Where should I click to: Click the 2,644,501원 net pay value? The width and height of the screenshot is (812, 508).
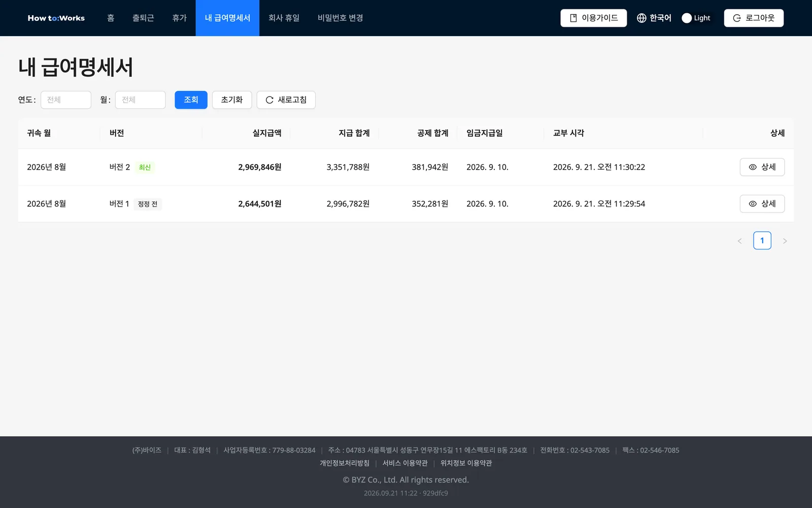pyautogui.click(x=260, y=204)
